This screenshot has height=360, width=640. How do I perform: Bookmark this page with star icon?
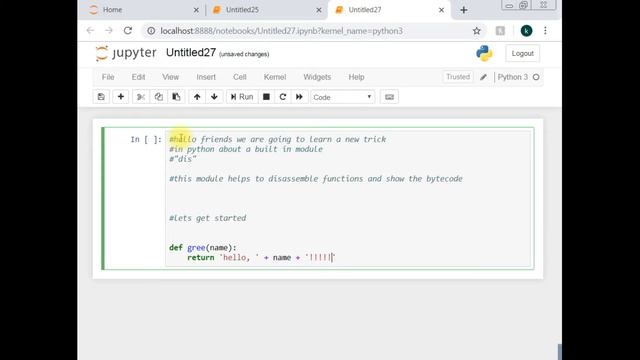pos(476,31)
